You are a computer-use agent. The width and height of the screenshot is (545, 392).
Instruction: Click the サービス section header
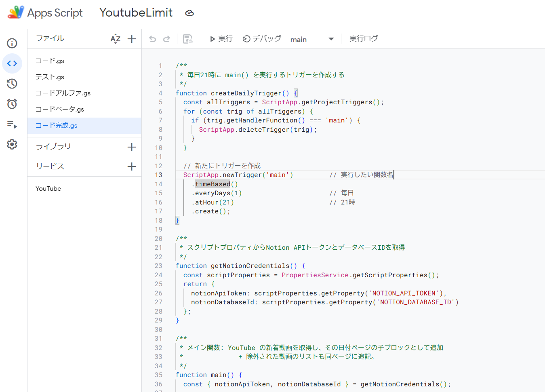[x=50, y=166]
